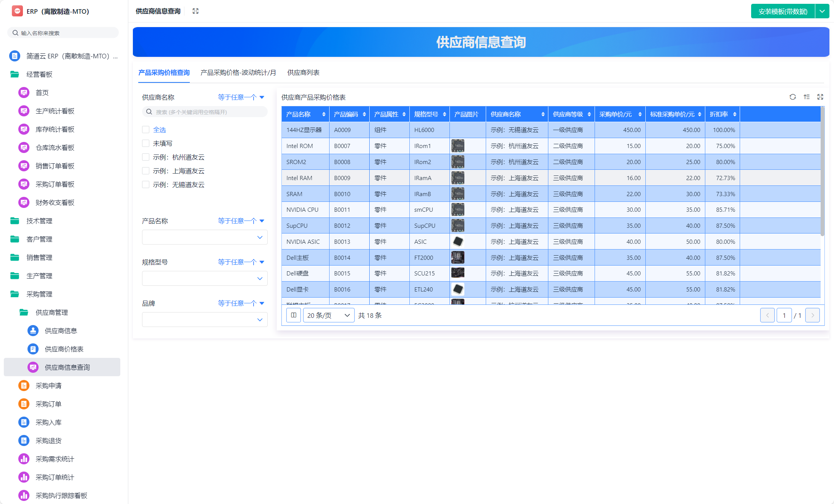Screen dimensions: 834x504
Task: Sort table by 产品名称 column
Action: [323, 114]
